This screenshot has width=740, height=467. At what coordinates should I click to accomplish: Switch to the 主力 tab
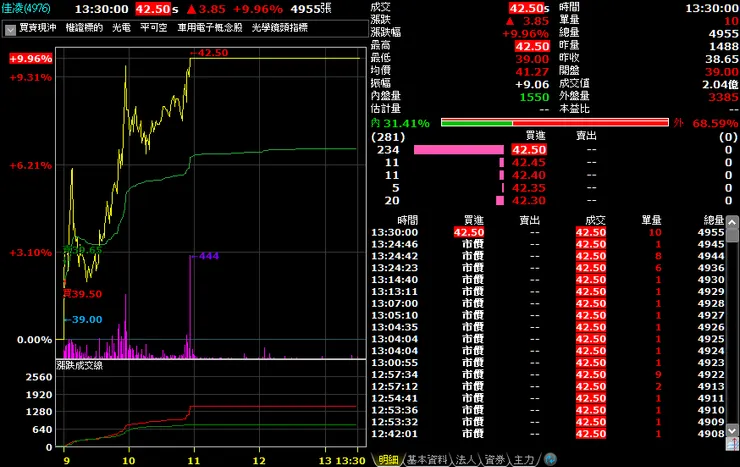coord(524,459)
